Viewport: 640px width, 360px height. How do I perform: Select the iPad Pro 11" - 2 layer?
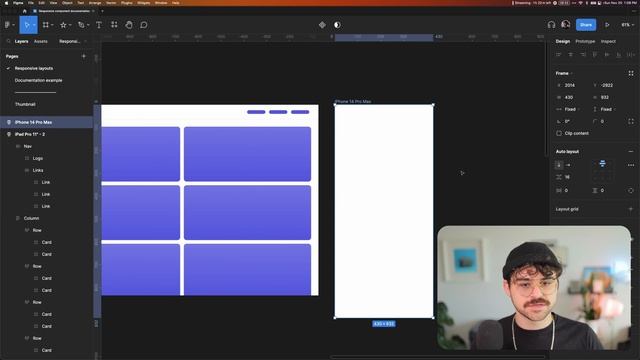pyautogui.click(x=47, y=134)
